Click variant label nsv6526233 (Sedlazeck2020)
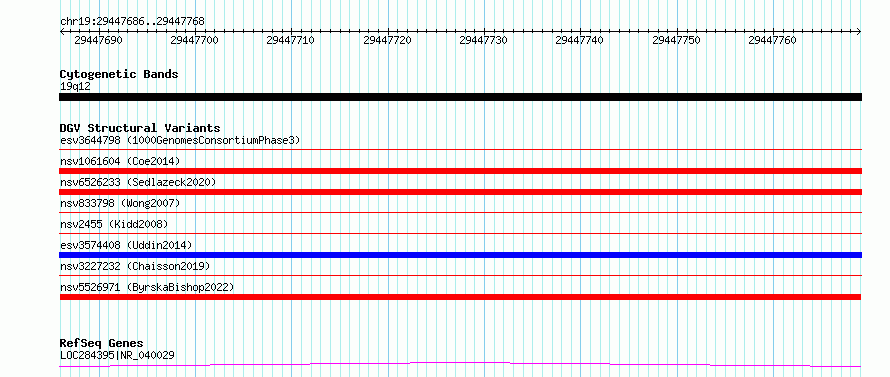 coord(138,182)
